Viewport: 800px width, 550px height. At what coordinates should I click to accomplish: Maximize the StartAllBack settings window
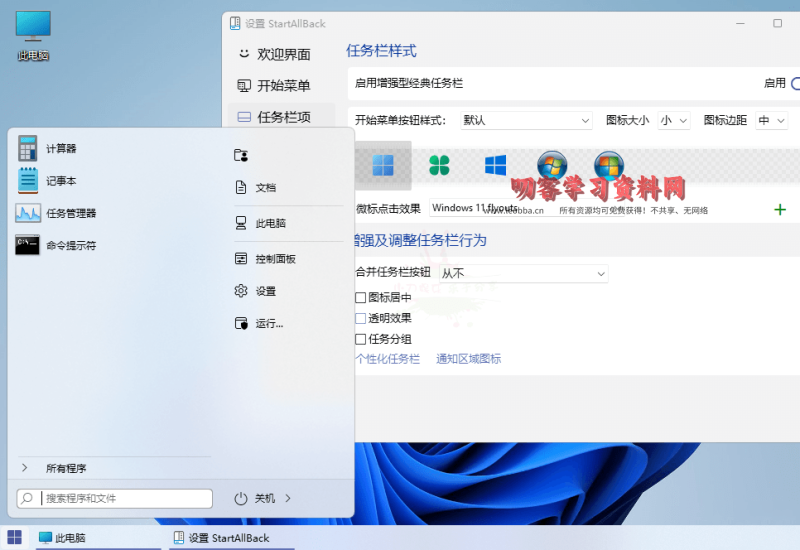coord(778,23)
